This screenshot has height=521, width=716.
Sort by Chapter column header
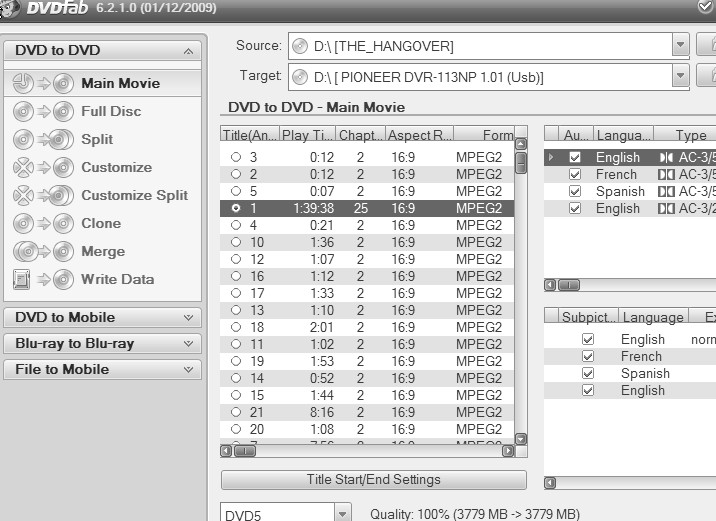tap(360, 135)
